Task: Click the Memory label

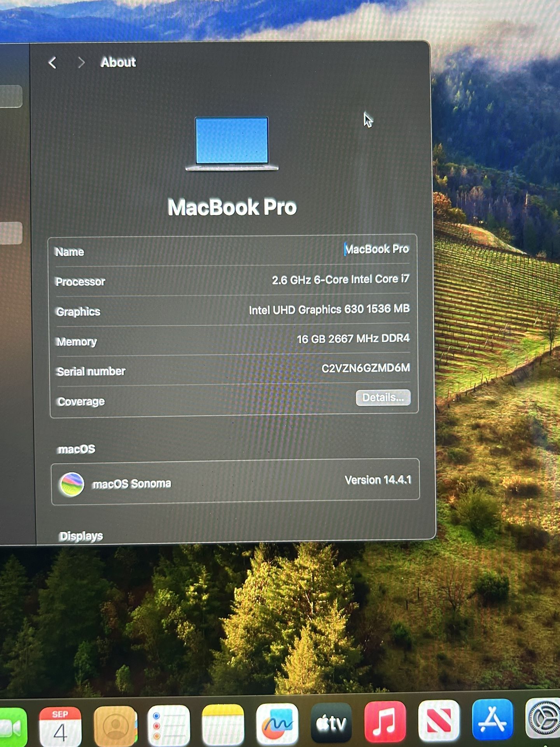Action: click(77, 342)
